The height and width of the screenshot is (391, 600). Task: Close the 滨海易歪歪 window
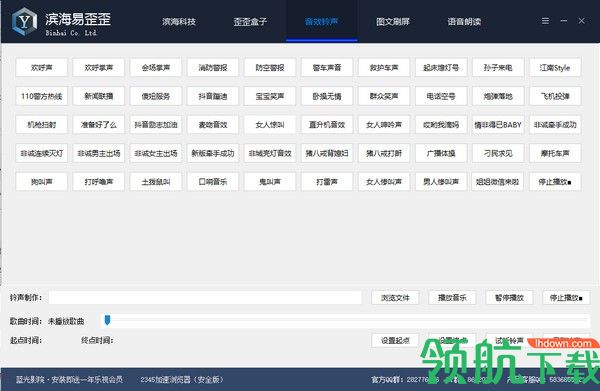(x=581, y=21)
